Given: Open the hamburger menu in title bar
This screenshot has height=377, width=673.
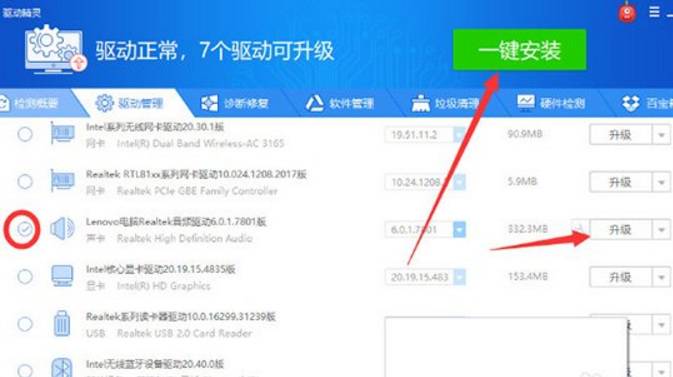Looking at the screenshot, I should pos(654,12).
